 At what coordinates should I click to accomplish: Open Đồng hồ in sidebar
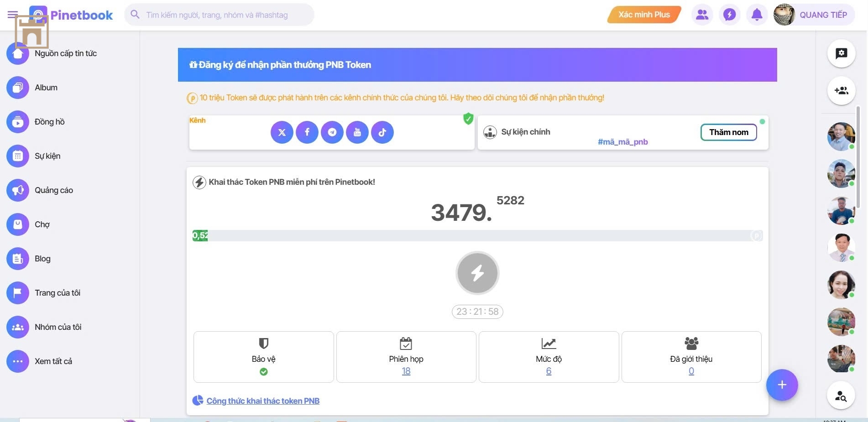click(x=36, y=122)
